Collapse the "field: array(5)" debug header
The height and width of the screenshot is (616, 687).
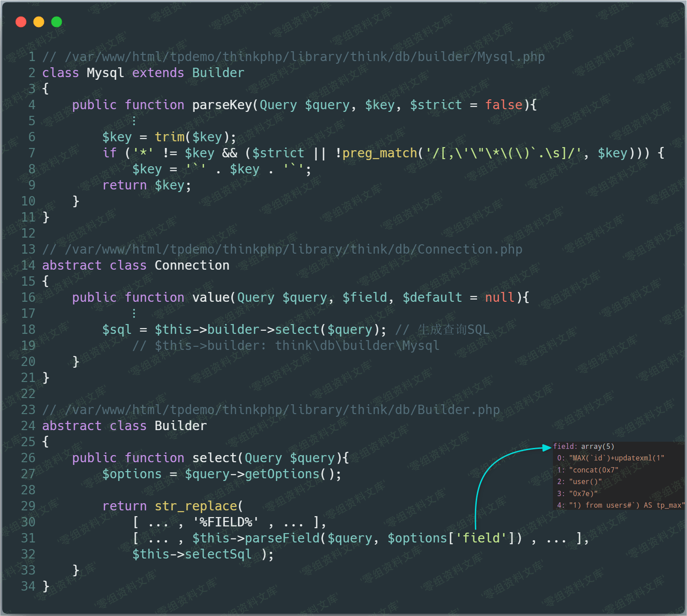tap(584, 446)
